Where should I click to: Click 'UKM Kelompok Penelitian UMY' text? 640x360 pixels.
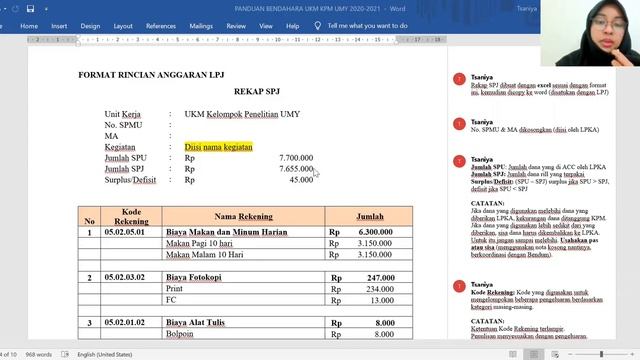tap(242, 114)
